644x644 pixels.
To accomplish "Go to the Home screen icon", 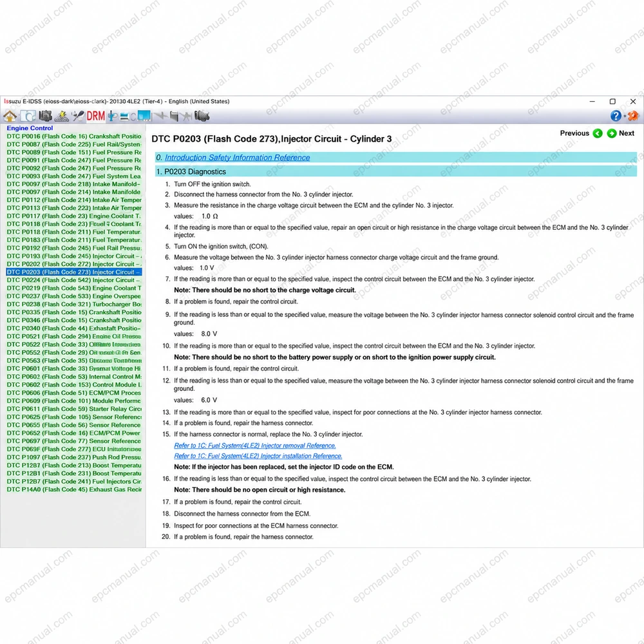I will coord(10,116).
